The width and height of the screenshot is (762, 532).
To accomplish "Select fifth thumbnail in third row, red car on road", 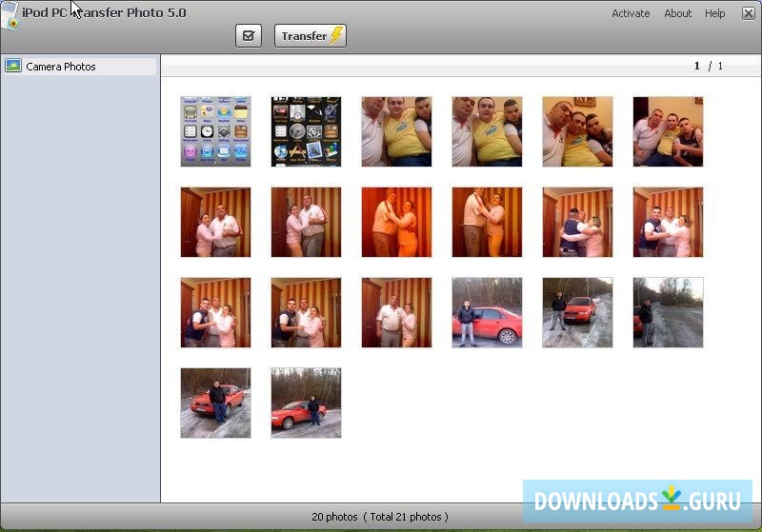I will pyautogui.click(x=577, y=312).
